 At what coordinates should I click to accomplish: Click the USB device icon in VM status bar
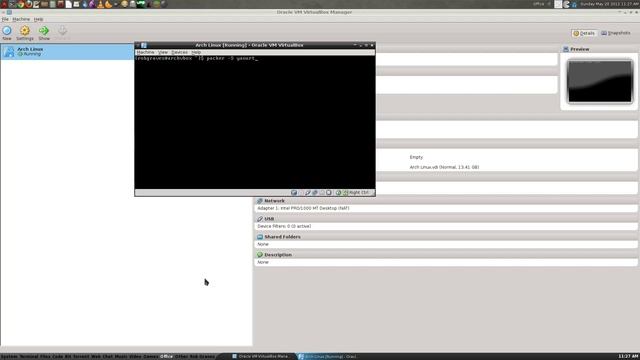point(307,193)
